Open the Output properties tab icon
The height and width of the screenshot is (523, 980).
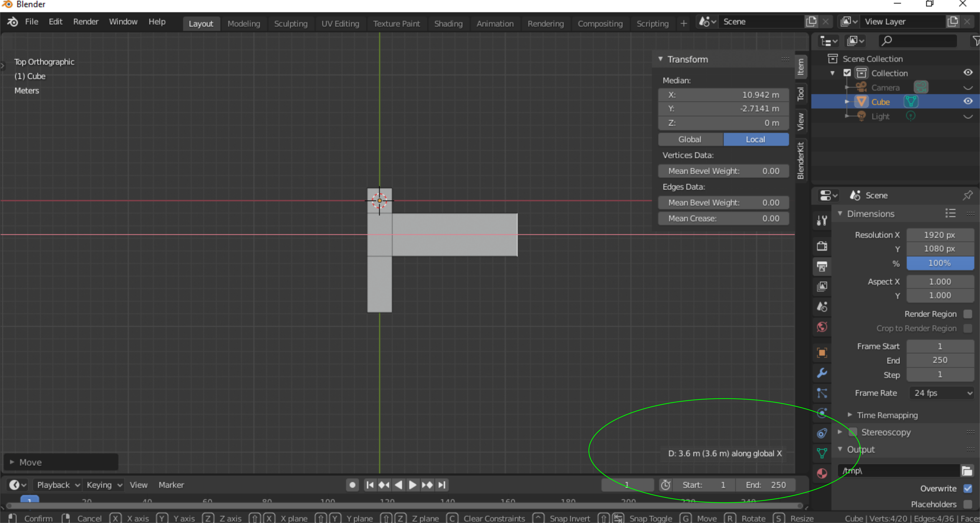pos(822,266)
